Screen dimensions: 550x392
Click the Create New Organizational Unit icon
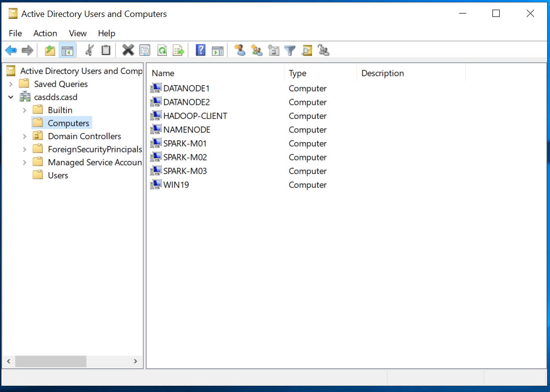(x=273, y=50)
